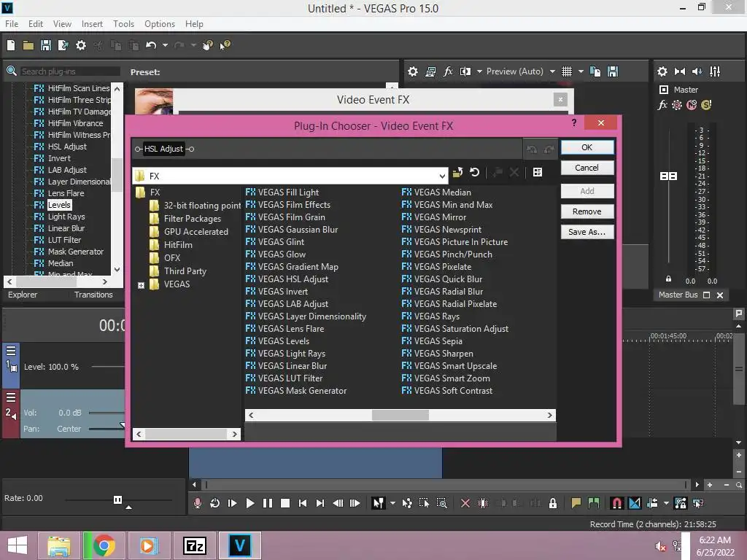
Task: Click the Overlays grid icon in preview toolbar
Action: click(x=566, y=71)
